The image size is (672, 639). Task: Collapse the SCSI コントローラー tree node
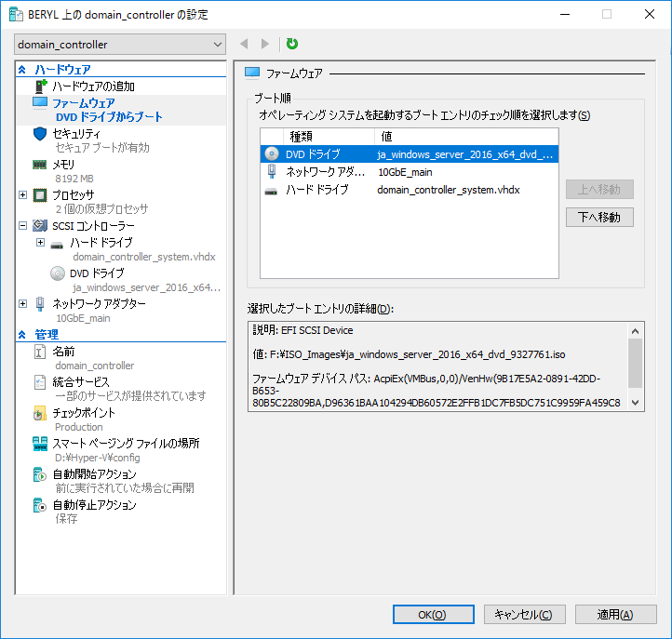coord(23,226)
